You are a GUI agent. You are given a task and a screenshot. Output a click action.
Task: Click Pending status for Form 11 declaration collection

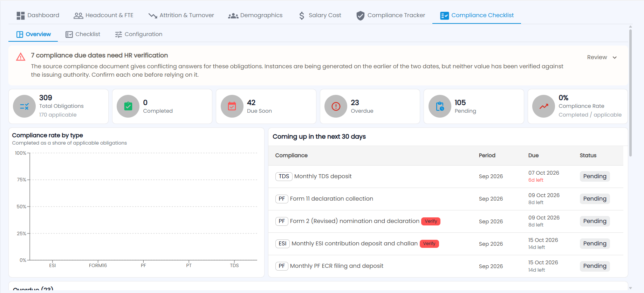tap(595, 199)
